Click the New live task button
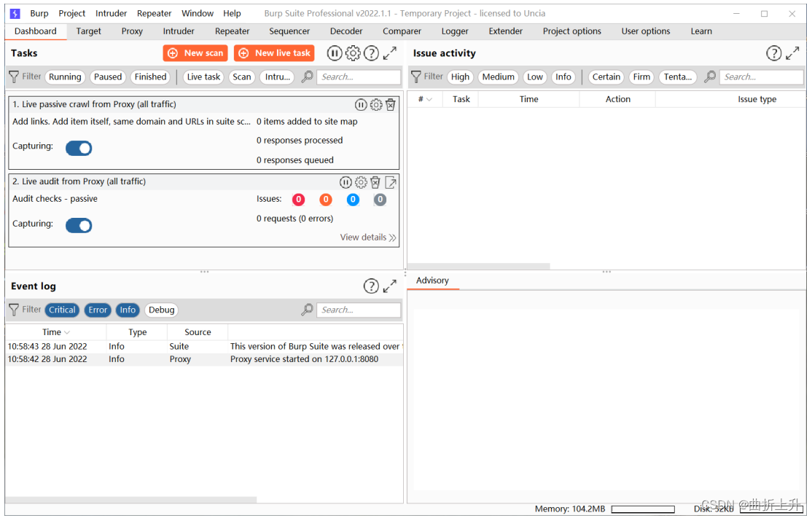This screenshot has width=812, height=518. 275,53
